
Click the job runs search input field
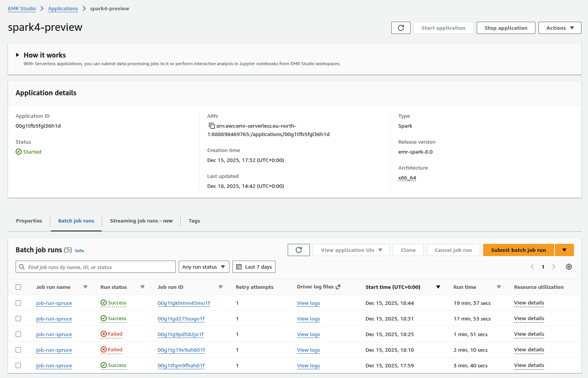coord(95,267)
